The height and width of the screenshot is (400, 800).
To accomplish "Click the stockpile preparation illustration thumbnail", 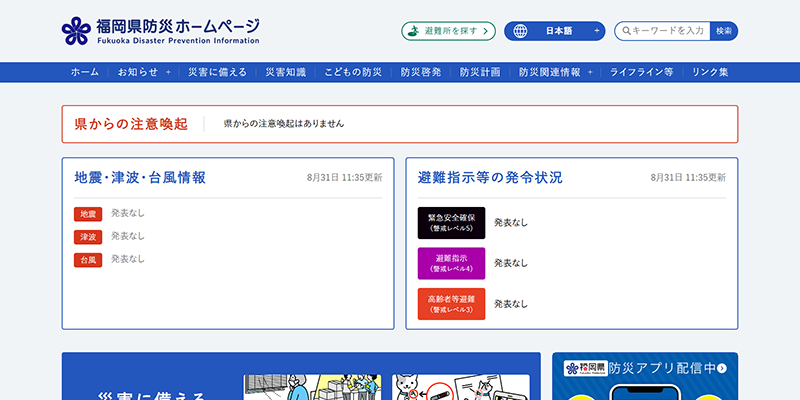I will pyautogui.click(x=312, y=387).
